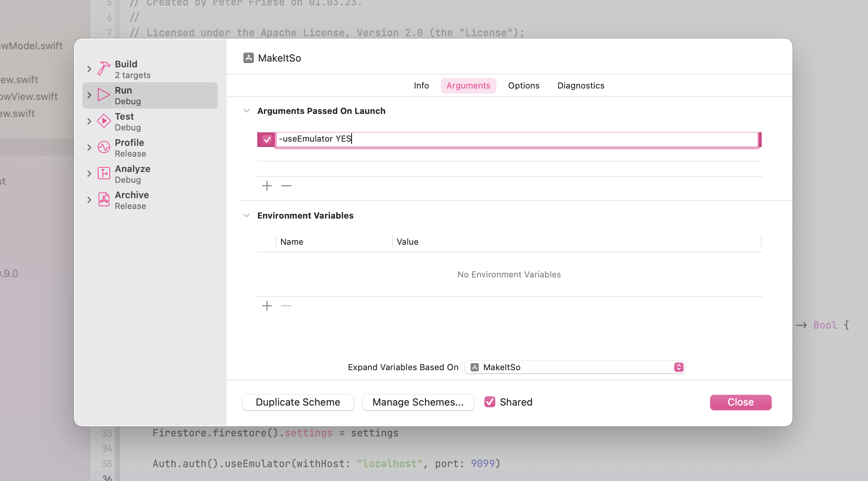Remove the selected launch argument
Image resolution: width=868 pixels, height=481 pixels.
point(286,186)
